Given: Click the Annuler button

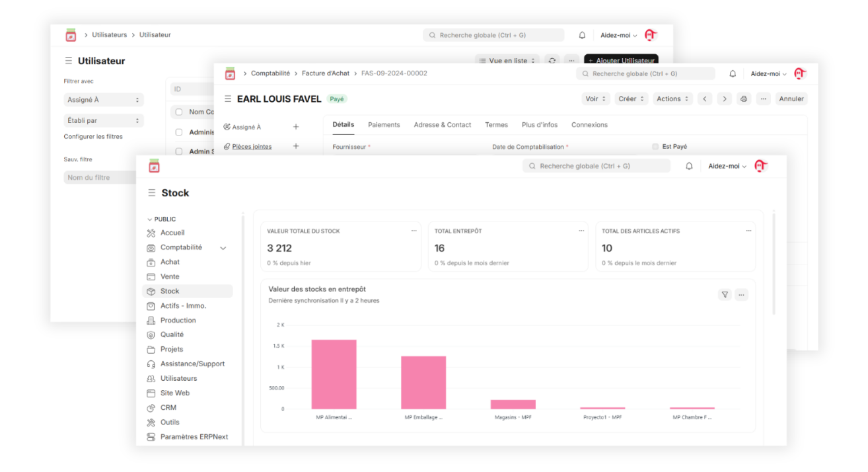Looking at the screenshot, I should click(x=791, y=98).
